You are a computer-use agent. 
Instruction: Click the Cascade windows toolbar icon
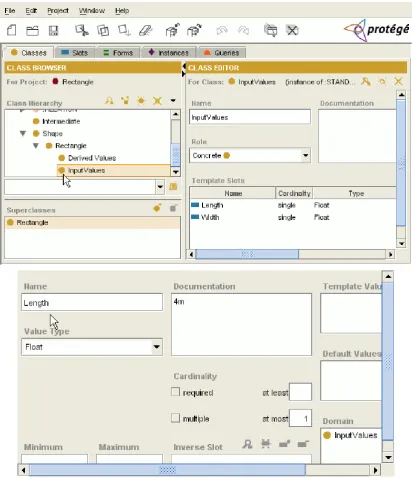point(271,30)
